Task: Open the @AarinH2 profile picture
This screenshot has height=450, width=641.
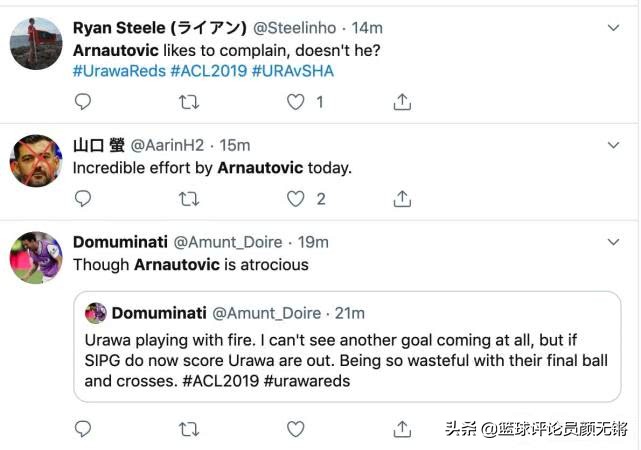Action: tap(36, 161)
